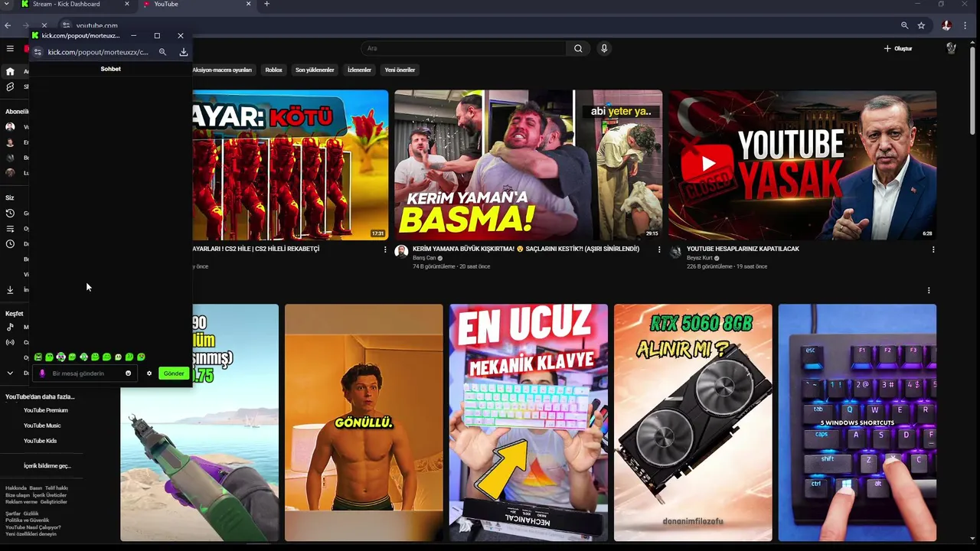This screenshot has width=980, height=551.
Task: Open the 5 WINDOWS SHORTCUTS keyboard short
Action: point(857,422)
